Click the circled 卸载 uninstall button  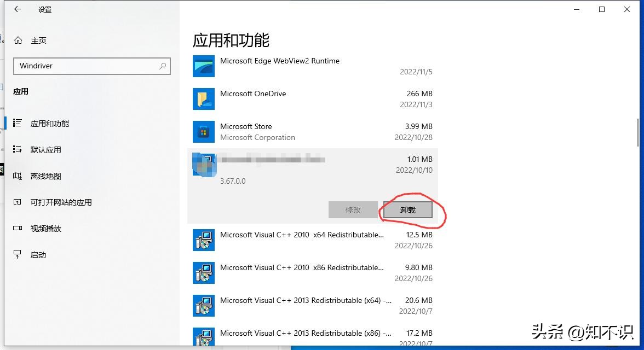click(409, 209)
